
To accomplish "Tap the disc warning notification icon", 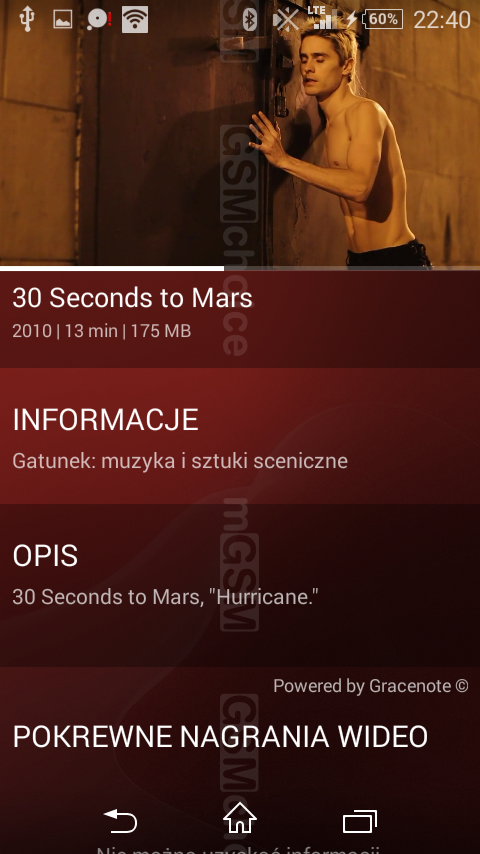I will pos(99,20).
